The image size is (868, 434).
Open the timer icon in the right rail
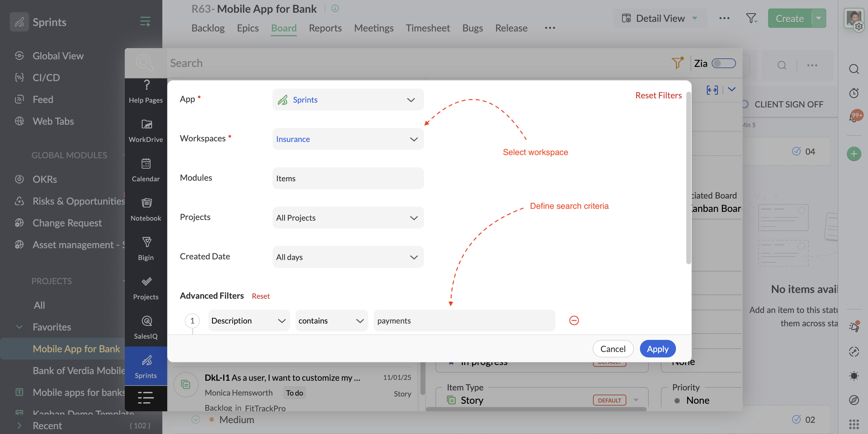[x=853, y=93]
